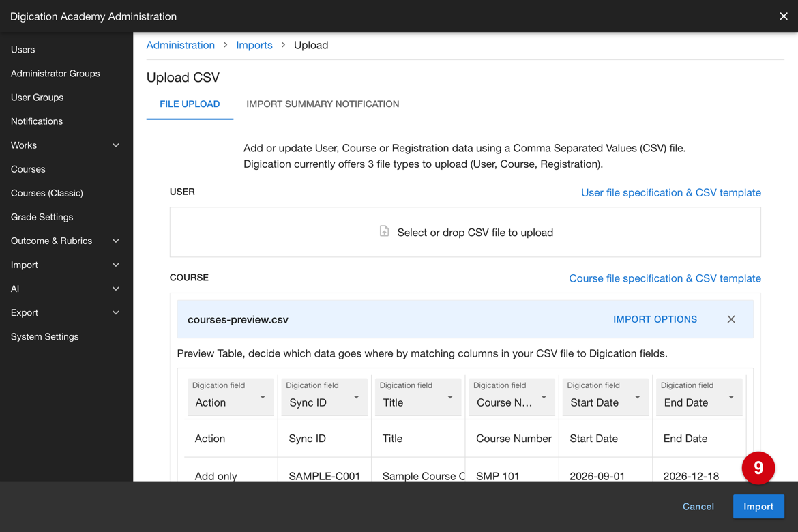Image resolution: width=798 pixels, height=532 pixels.
Task: Click the User CSV drop zone
Action: (465, 232)
